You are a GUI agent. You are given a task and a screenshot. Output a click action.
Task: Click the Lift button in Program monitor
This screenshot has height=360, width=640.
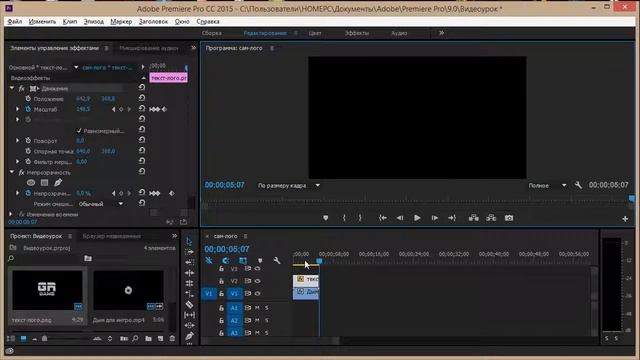pos(473,218)
